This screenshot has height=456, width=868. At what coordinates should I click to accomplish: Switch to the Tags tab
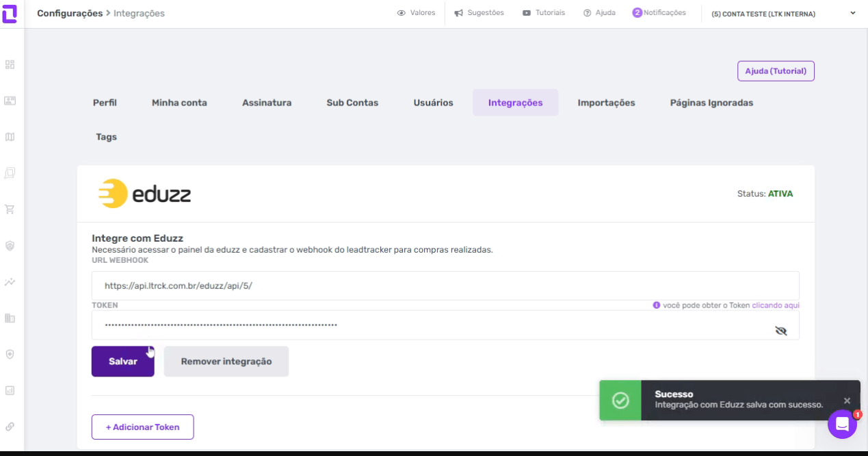[x=106, y=137]
